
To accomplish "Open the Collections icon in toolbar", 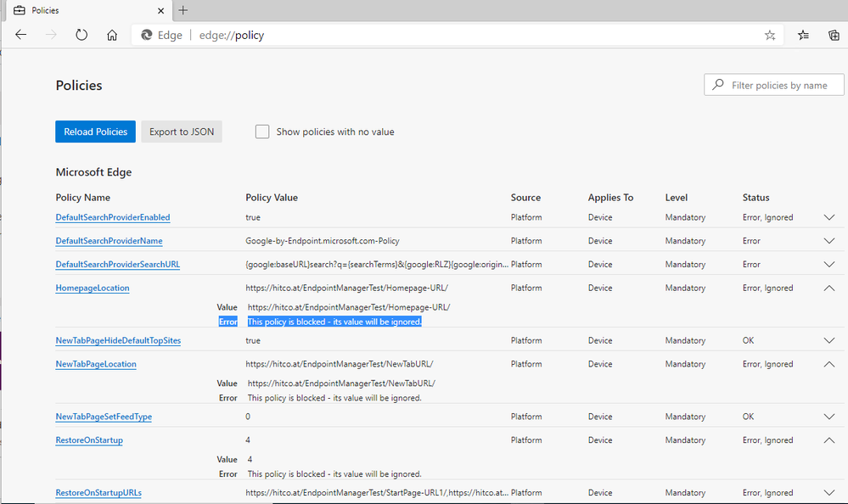I will (x=834, y=35).
